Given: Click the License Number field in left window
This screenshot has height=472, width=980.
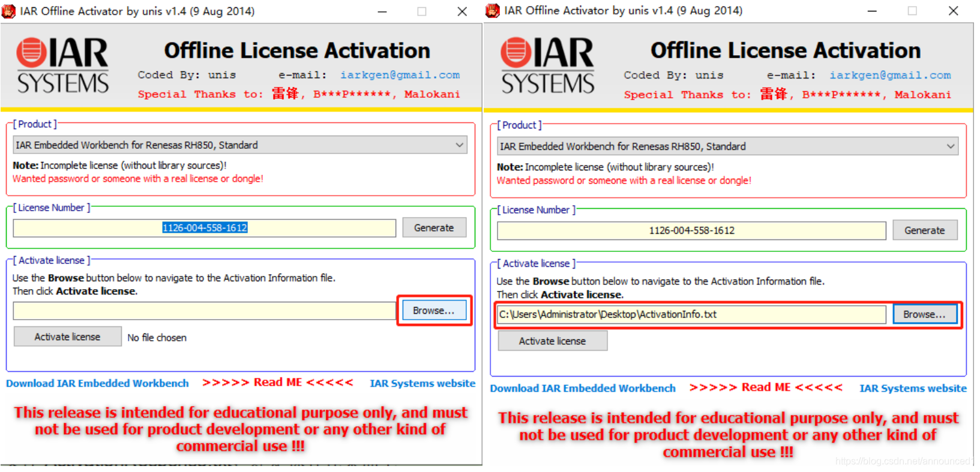Looking at the screenshot, I should (204, 228).
